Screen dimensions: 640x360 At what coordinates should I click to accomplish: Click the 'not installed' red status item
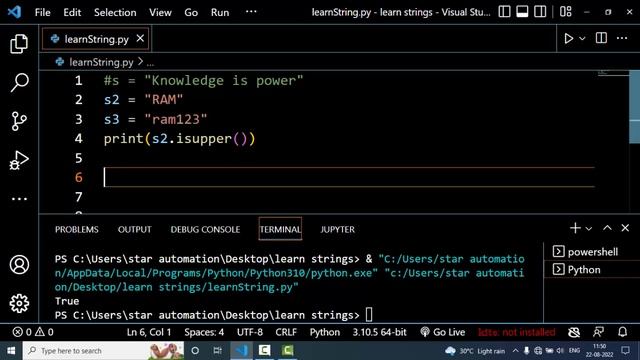tap(516, 332)
